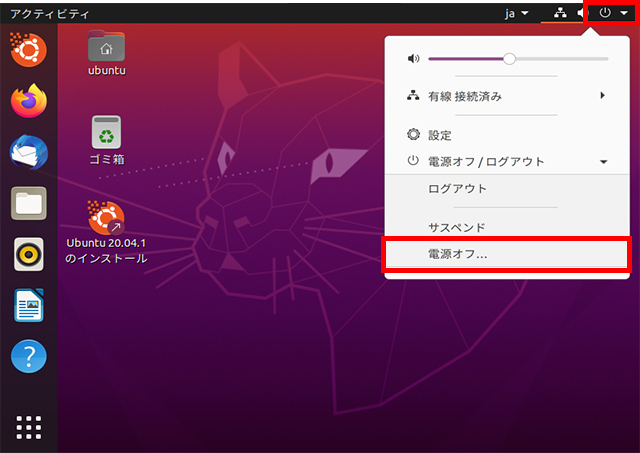640x453 pixels.
Task: Open アクティビティ overview
Action: coord(49,14)
